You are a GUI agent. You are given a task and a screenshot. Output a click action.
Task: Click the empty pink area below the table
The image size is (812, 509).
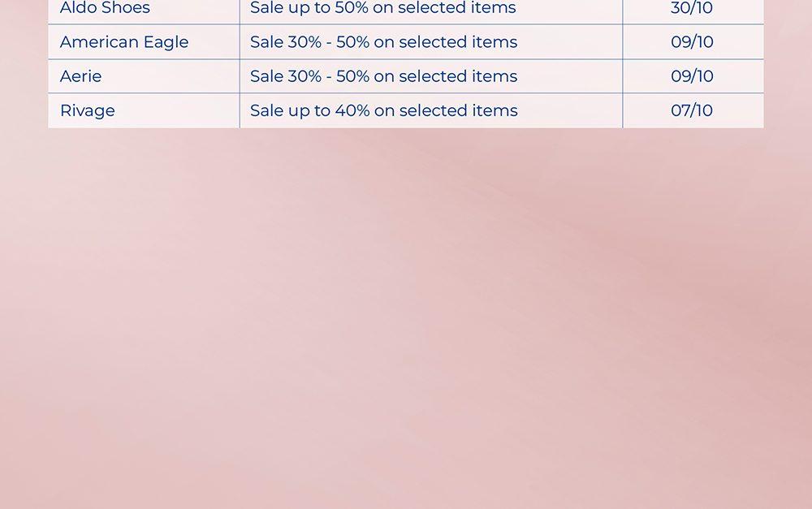(406, 325)
